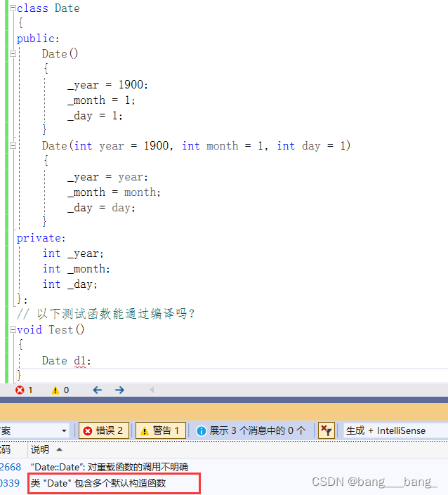Click the comment line 以下测试函数能通过编译吗

coord(105,314)
